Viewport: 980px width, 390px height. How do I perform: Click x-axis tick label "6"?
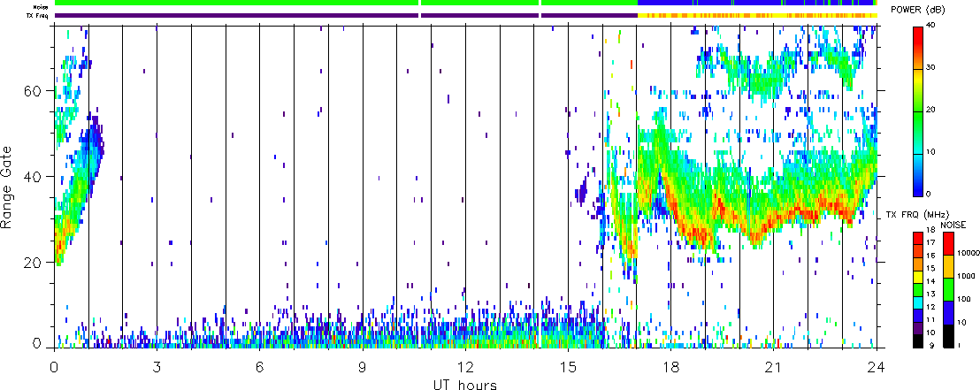(259, 366)
